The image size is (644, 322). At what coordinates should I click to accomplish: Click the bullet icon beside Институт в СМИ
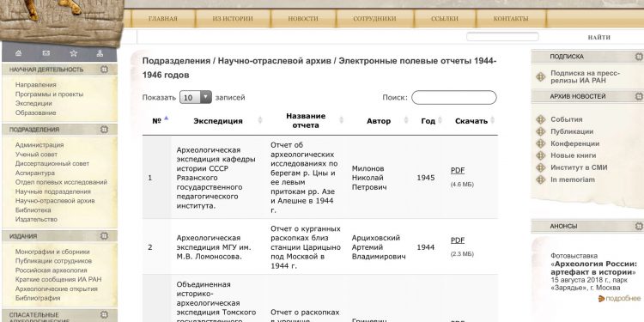point(541,167)
